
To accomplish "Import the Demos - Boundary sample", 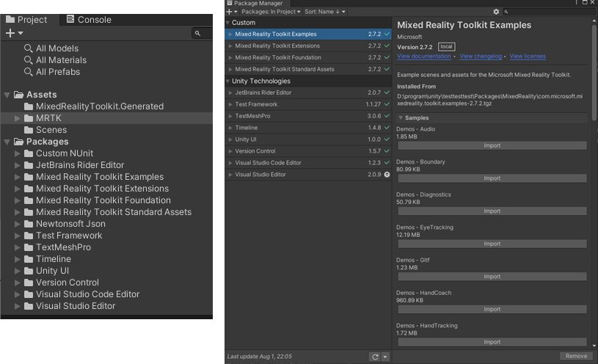I will point(492,178).
